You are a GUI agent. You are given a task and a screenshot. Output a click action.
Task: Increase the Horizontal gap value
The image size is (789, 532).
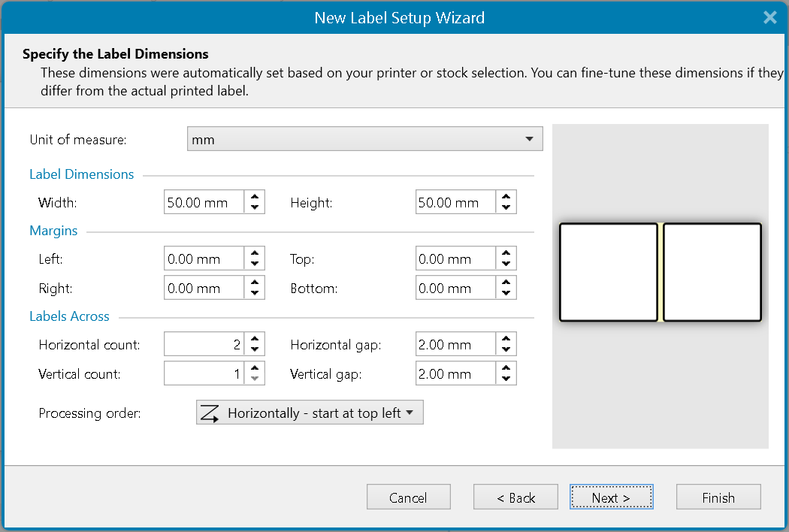(x=506, y=339)
